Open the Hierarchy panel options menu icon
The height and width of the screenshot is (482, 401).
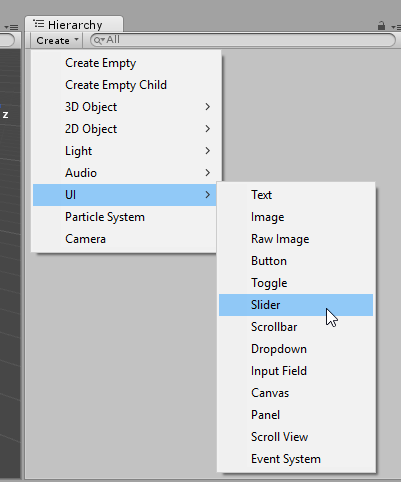click(396, 27)
